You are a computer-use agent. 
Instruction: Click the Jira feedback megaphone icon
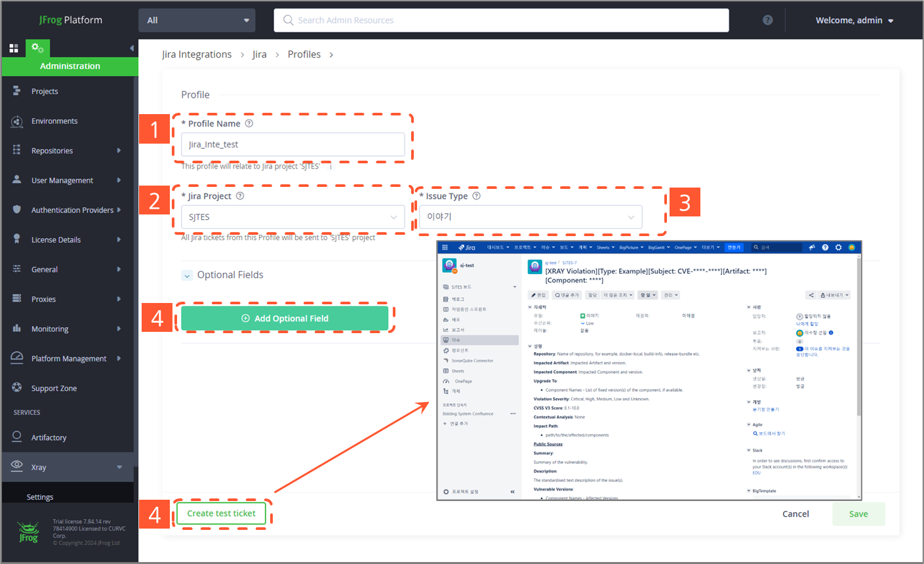tap(812, 247)
